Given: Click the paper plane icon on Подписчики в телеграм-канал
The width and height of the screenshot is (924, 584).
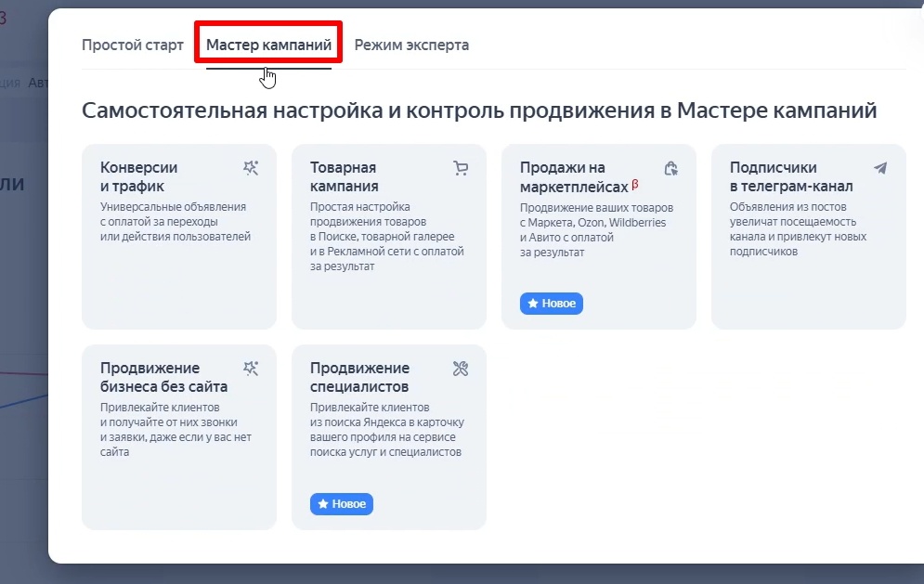Looking at the screenshot, I should (880, 168).
